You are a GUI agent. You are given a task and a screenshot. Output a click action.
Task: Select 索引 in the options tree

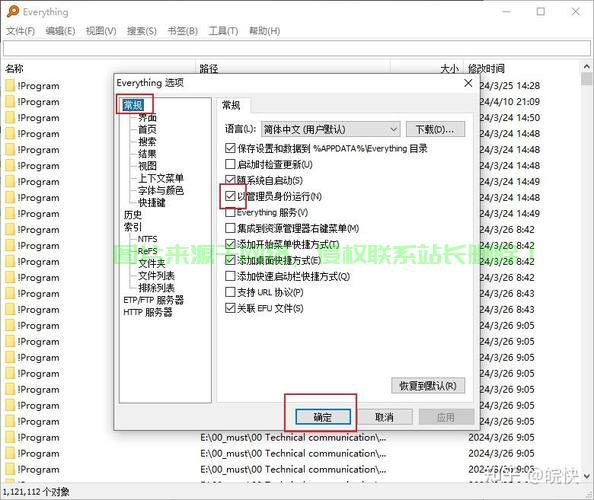pos(133,227)
